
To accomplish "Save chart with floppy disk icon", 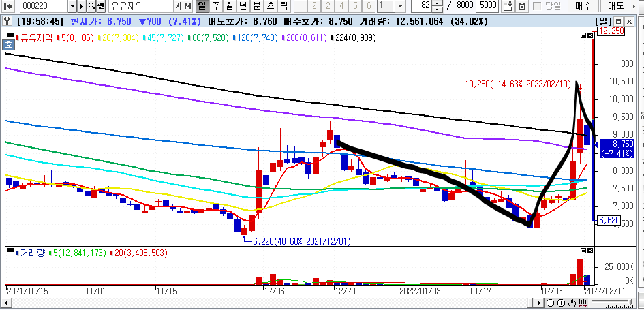I will click(522, 5).
